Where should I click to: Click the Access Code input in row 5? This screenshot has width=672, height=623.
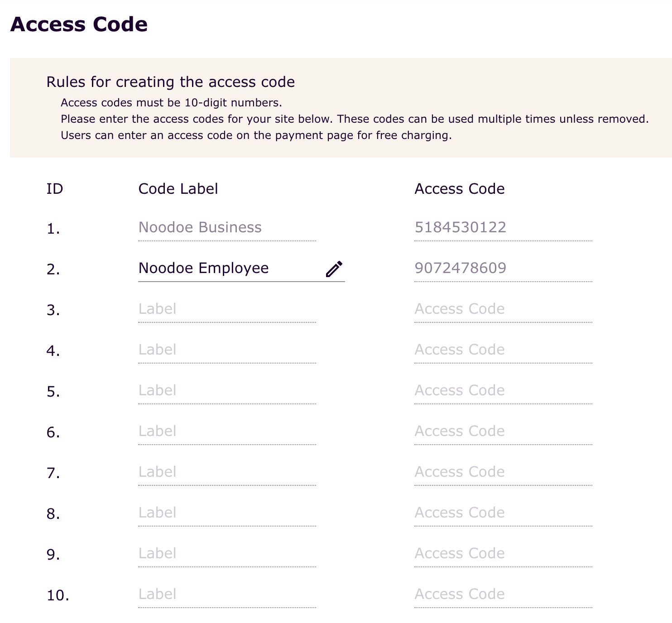tap(503, 391)
